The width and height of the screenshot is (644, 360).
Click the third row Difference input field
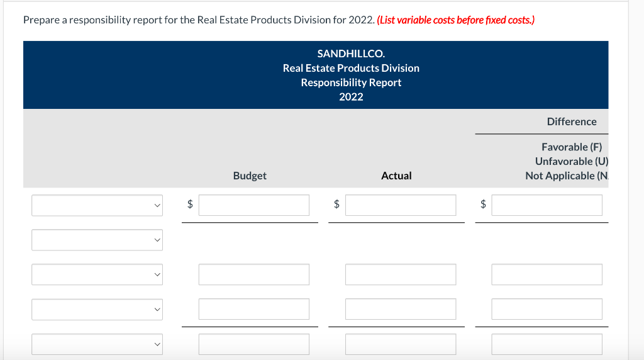click(547, 274)
